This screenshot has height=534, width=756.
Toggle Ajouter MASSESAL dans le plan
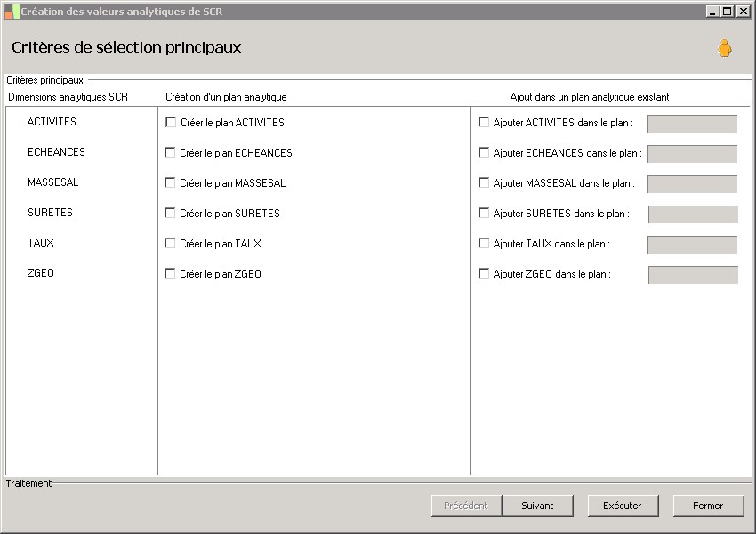pos(484,183)
